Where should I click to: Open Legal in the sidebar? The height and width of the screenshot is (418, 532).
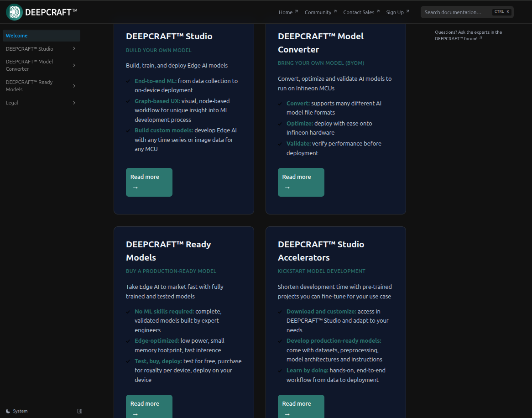(12, 103)
